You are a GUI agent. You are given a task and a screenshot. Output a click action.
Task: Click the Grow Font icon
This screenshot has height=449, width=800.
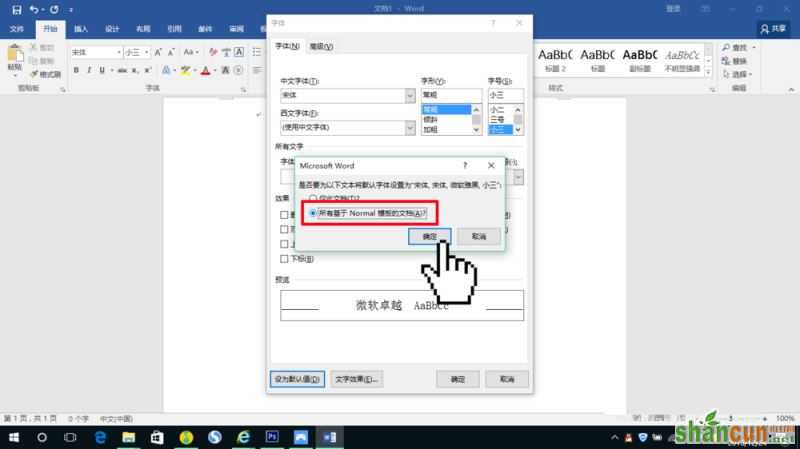coord(158,52)
